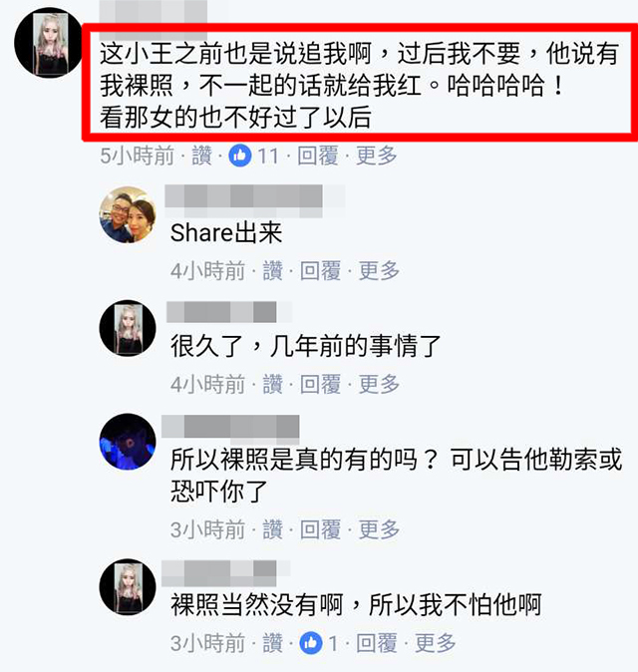The image size is (638, 672).
Task: Like the '很久了，几年前的事情了' reply
Action: coord(272,384)
